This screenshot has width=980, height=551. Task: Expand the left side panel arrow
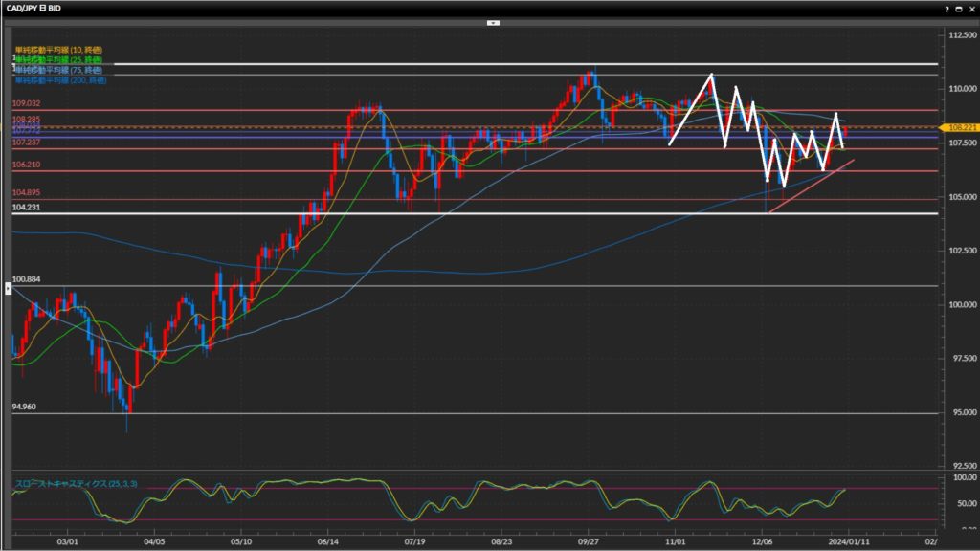pyautogui.click(x=9, y=288)
